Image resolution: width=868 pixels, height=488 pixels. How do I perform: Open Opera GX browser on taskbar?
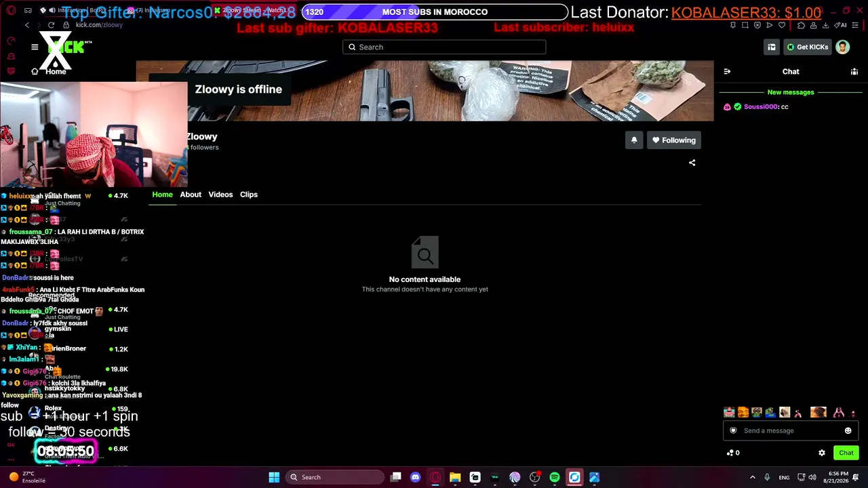coord(435,477)
